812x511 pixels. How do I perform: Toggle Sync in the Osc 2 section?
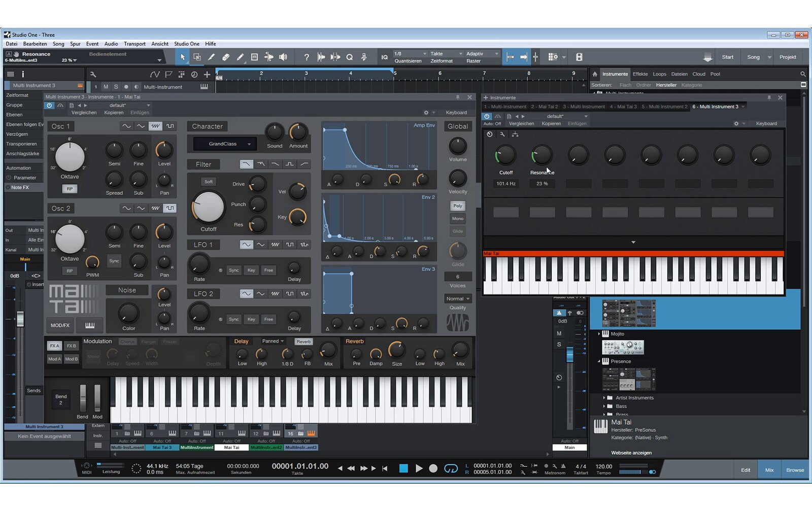coord(114,261)
